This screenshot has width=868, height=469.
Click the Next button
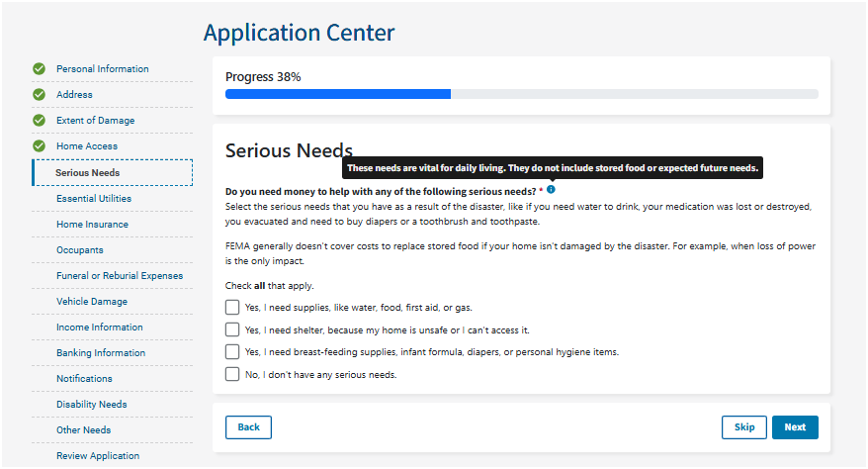click(795, 427)
